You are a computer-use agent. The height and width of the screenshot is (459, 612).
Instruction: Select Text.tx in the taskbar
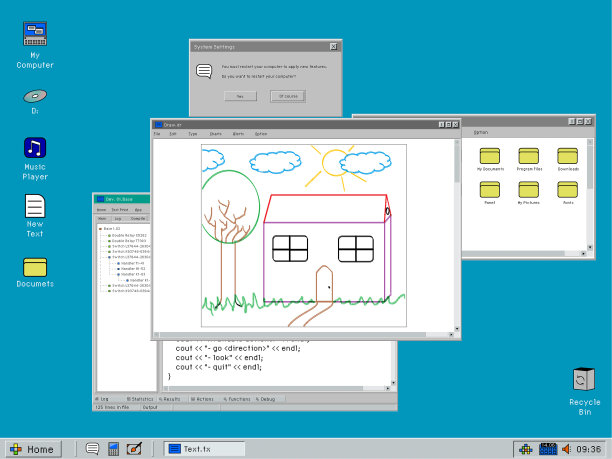[203, 449]
